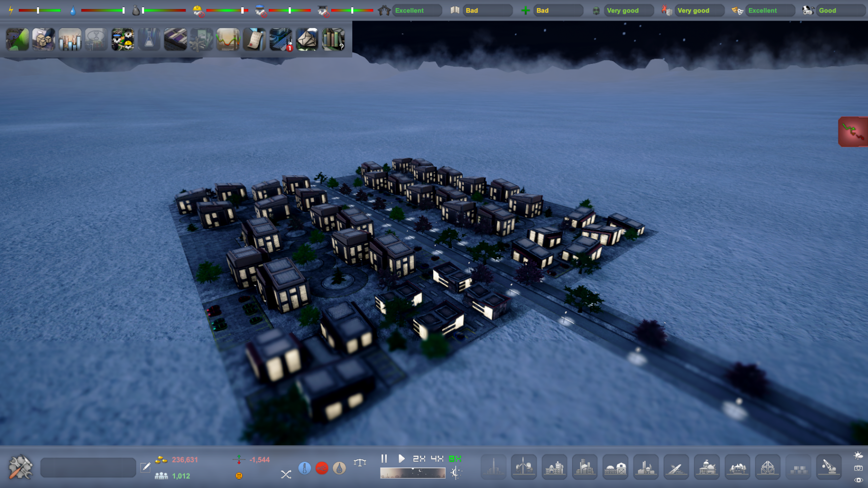Click the unhappy face happiness icon

tap(239, 476)
